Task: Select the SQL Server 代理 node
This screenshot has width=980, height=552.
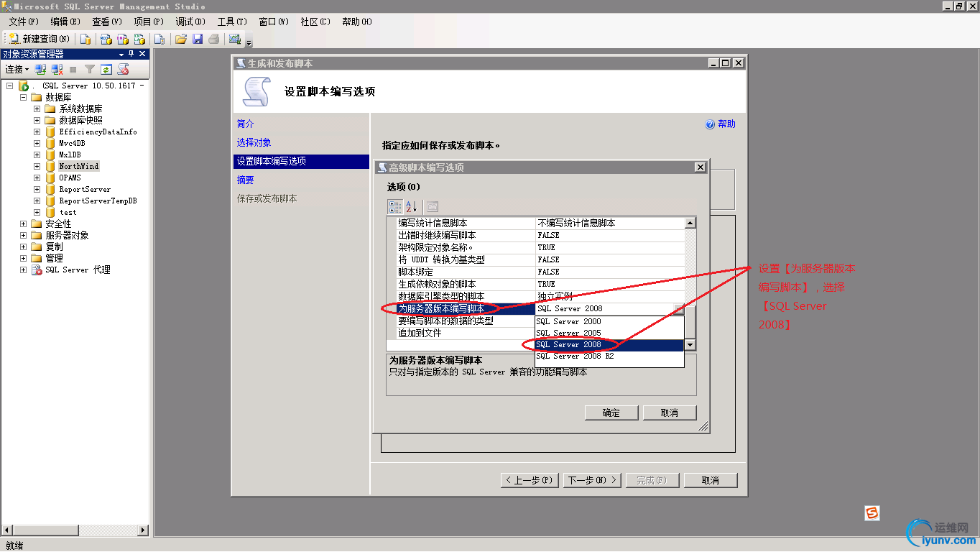Action: [x=78, y=270]
